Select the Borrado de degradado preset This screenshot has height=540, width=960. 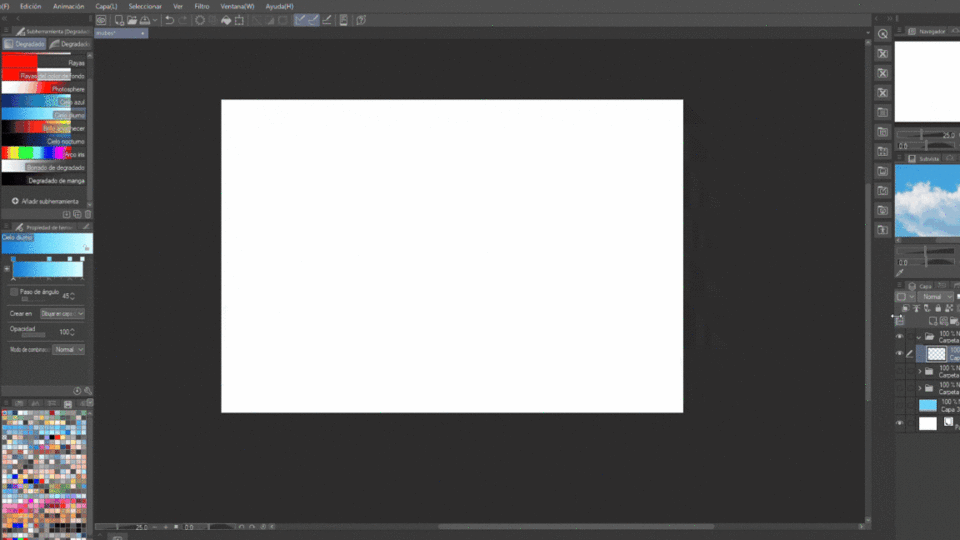[x=43, y=167]
